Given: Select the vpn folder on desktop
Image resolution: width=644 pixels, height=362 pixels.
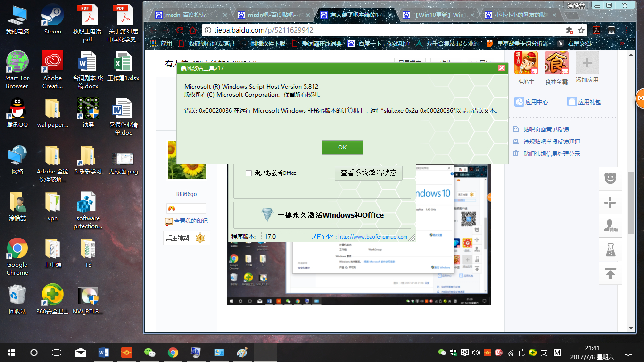Looking at the screenshot, I should point(52,206).
